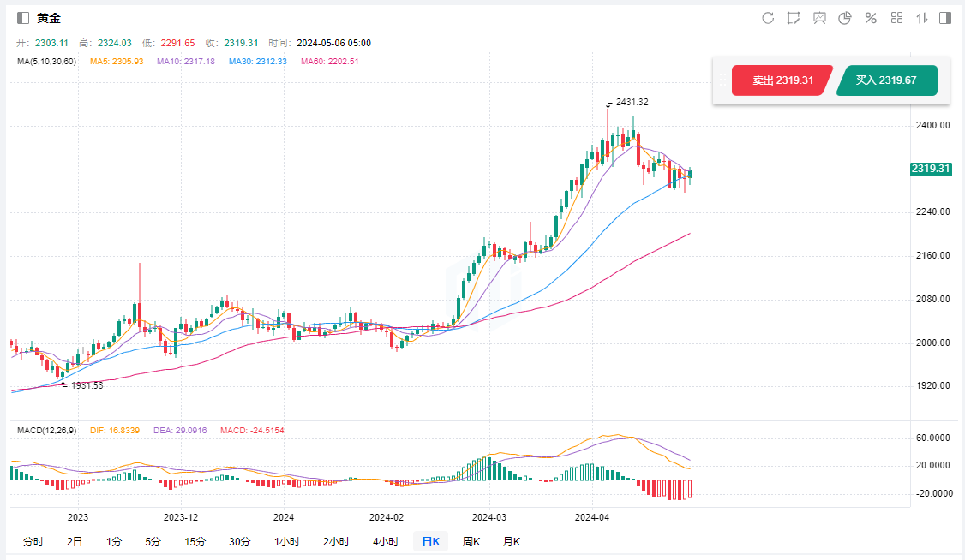Click the refresh chart icon
Image resolution: width=965 pixels, height=560 pixels.
[x=768, y=18]
